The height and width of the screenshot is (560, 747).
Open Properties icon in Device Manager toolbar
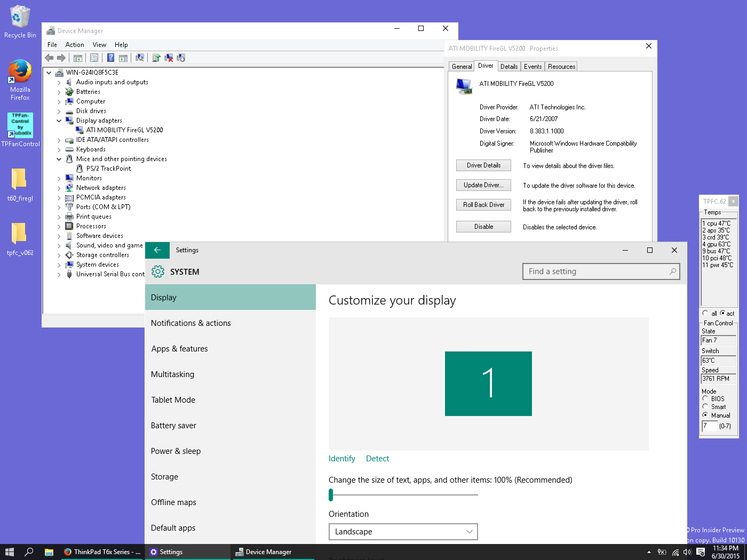click(x=94, y=58)
